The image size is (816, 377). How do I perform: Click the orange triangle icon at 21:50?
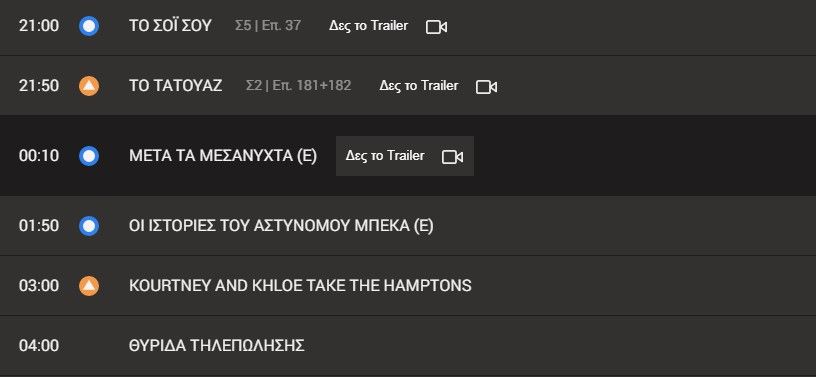89,86
